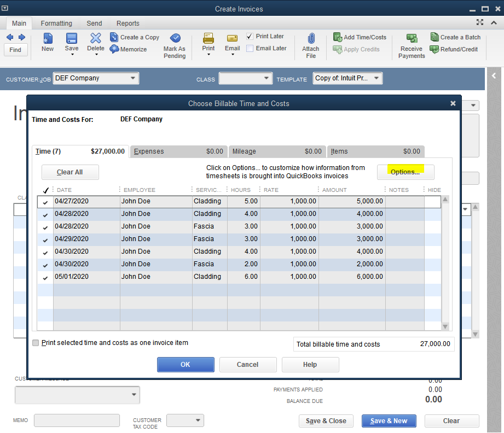Toggle checkmark for 05/01/2020 Cladding row
Image resolution: width=504 pixels, height=433 pixels.
pos(45,278)
